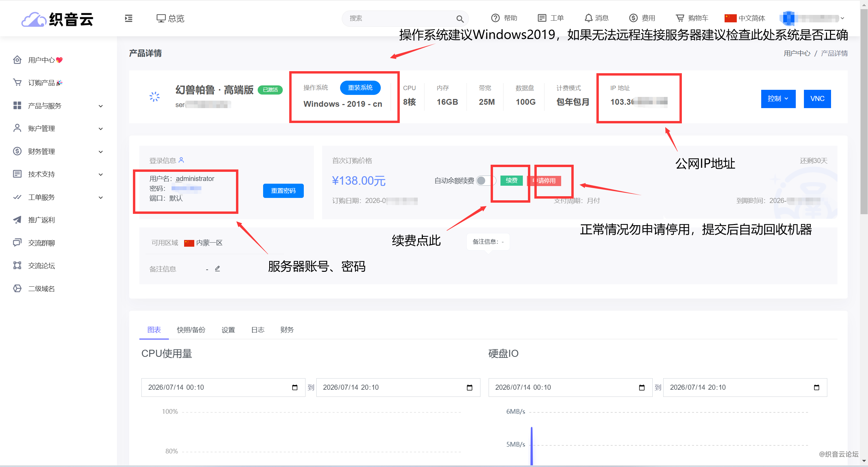
Task: Click the 内蒙一区 region text
Action: [209, 243]
